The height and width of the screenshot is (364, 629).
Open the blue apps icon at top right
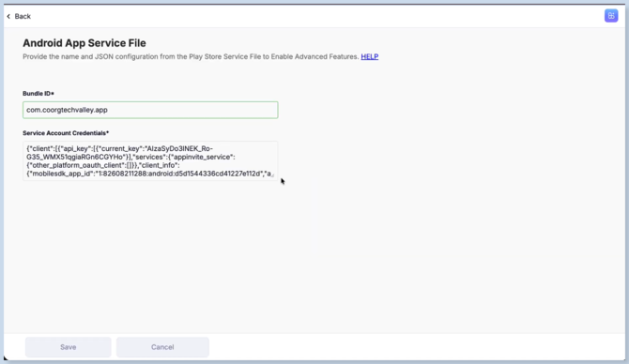point(611,16)
